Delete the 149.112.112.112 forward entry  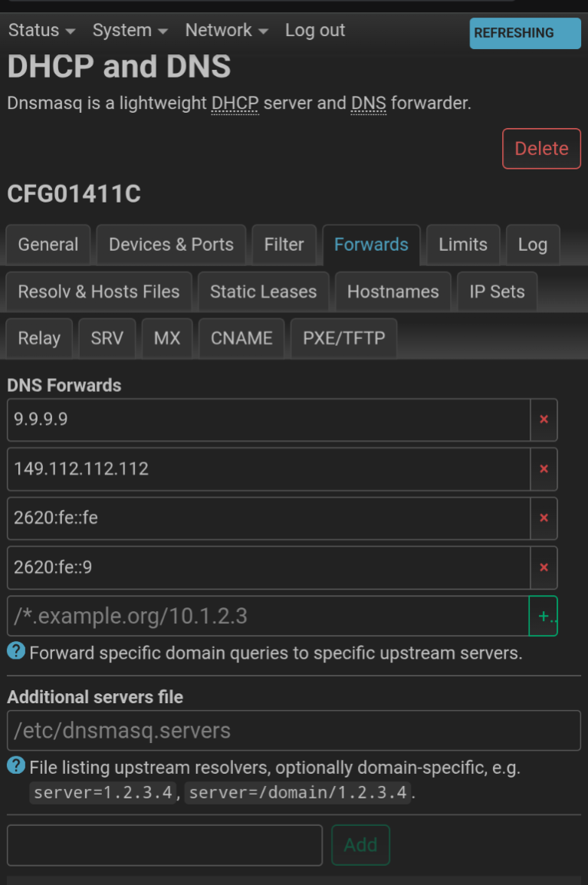(x=544, y=469)
